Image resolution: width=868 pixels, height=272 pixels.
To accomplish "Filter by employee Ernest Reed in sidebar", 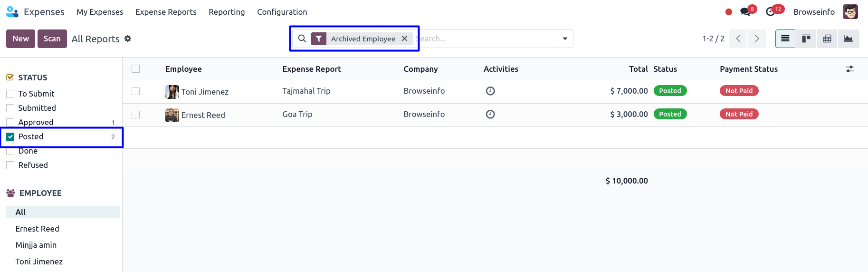I will (x=38, y=229).
